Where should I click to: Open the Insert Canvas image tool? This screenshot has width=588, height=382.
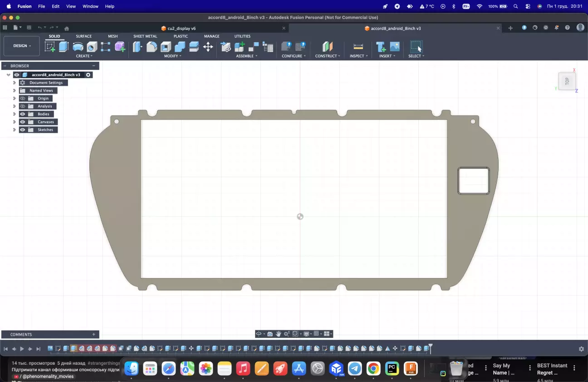tap(395, 47)
